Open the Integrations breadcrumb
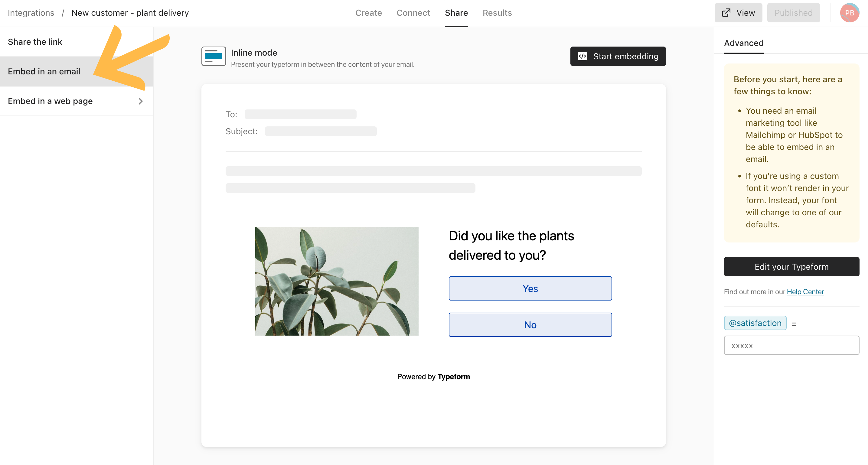The height and width of the screenshot is (465, 868). click(x=31, y=12)
